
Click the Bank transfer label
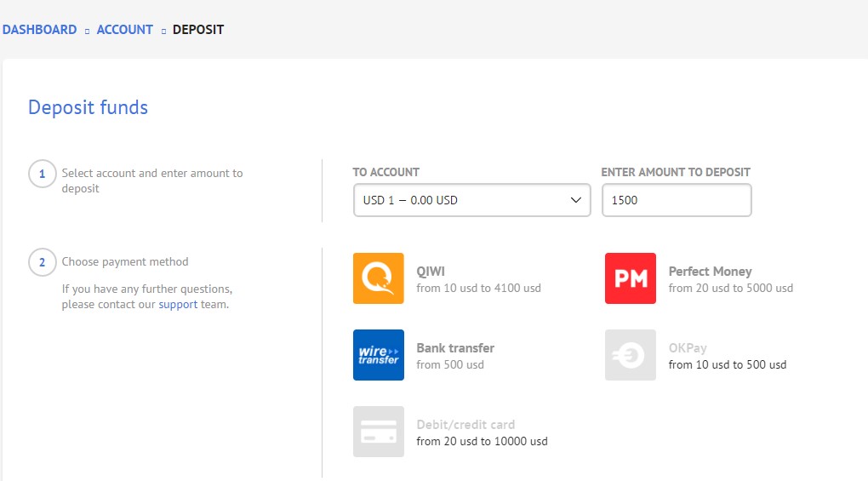[455, 347]
